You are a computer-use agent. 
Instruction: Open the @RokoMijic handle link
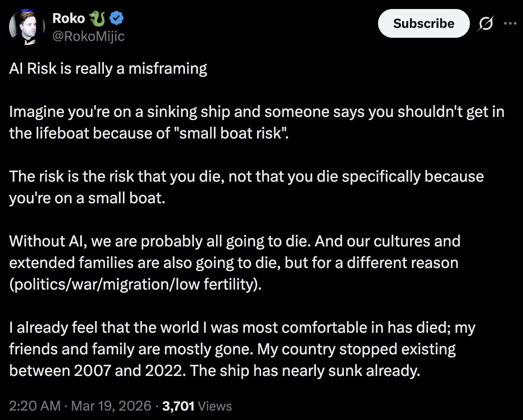pyautogui.click(x=88, y=36)
